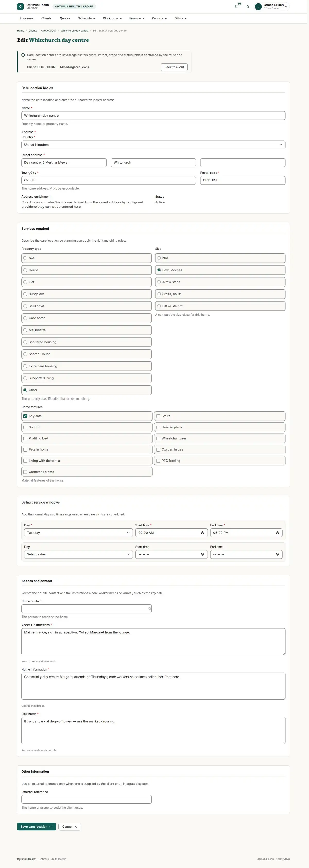Go to the Enquiries nav item
The image size is (309, 868).
point(27,18)
